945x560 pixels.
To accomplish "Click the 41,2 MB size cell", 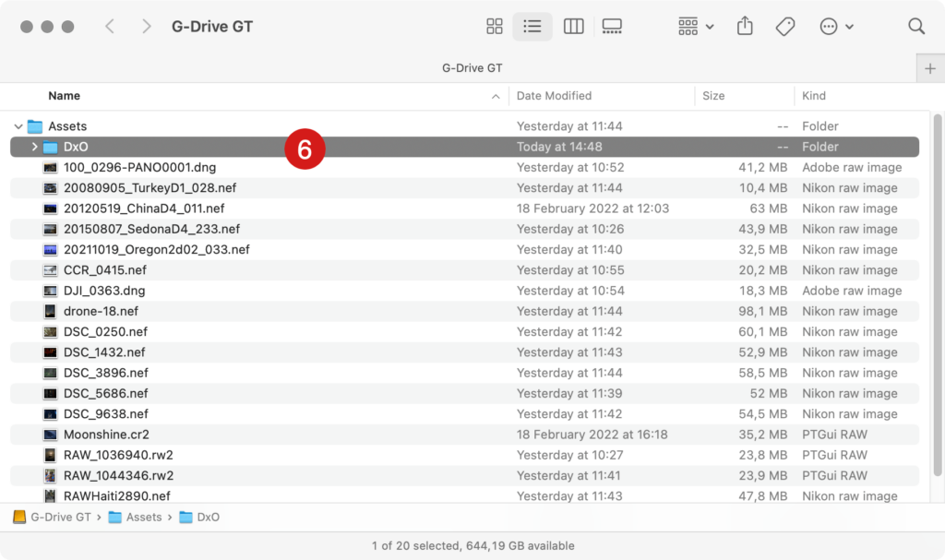I will point(763,168).
